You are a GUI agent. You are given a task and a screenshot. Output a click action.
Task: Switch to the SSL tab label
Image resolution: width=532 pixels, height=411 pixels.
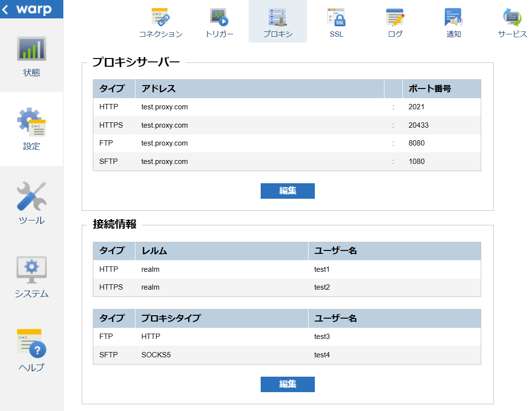[337, 34]
